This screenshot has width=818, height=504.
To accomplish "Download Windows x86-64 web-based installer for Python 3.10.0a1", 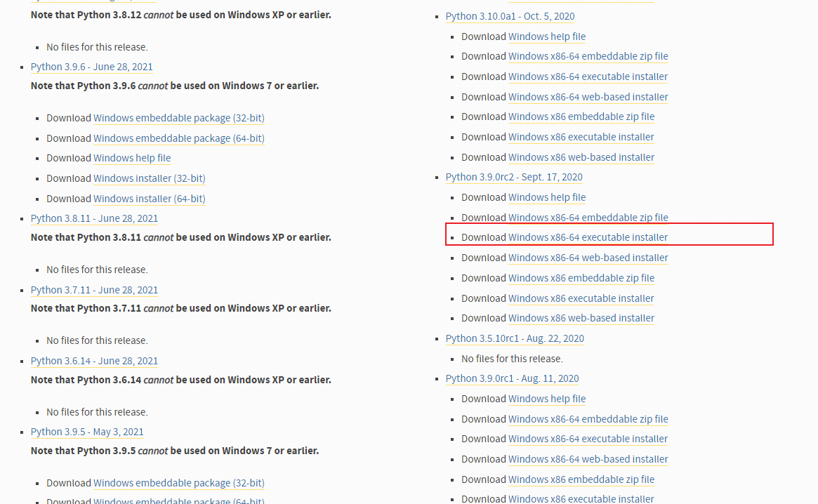I will click(588, 97).
